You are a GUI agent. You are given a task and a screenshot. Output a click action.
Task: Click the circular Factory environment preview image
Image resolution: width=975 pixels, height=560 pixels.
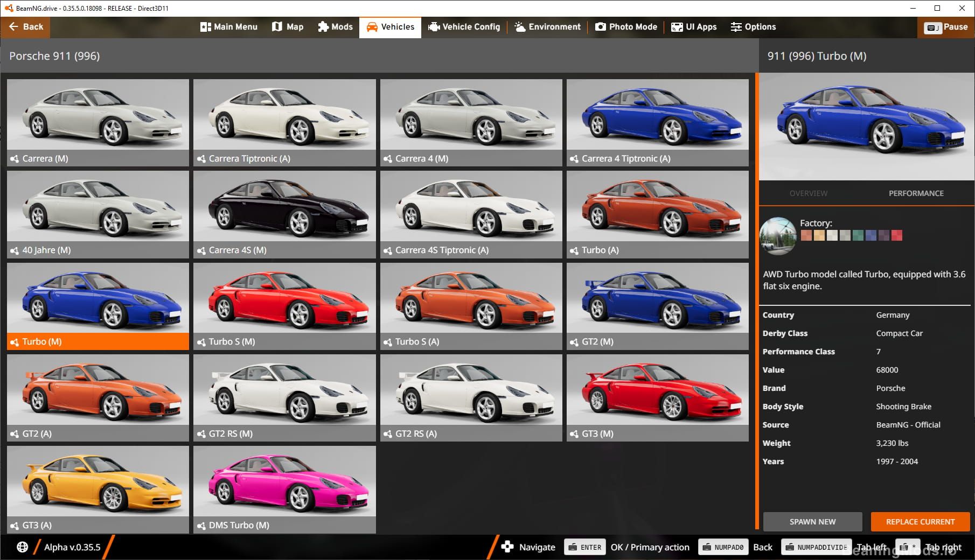point(778,236)
